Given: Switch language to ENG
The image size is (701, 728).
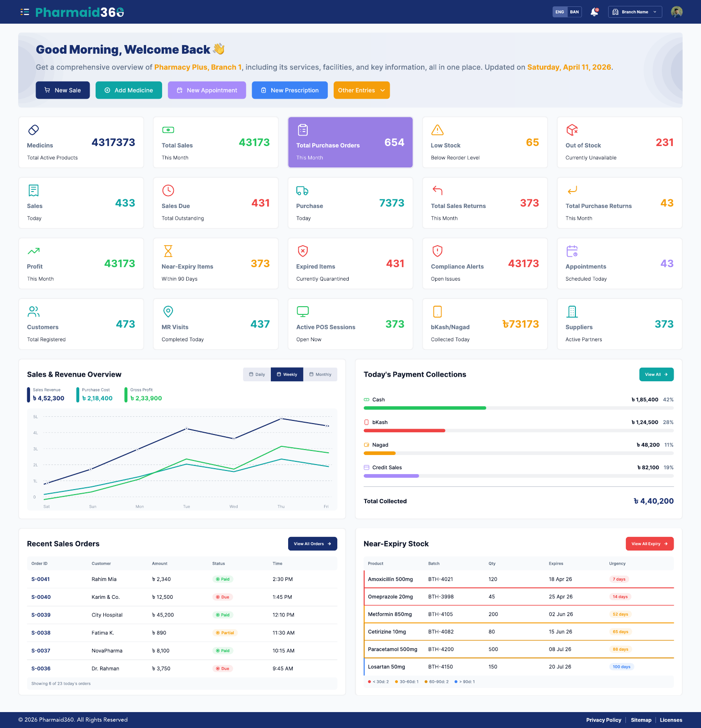Looking at the screenshot, I should tap(560, 12).
